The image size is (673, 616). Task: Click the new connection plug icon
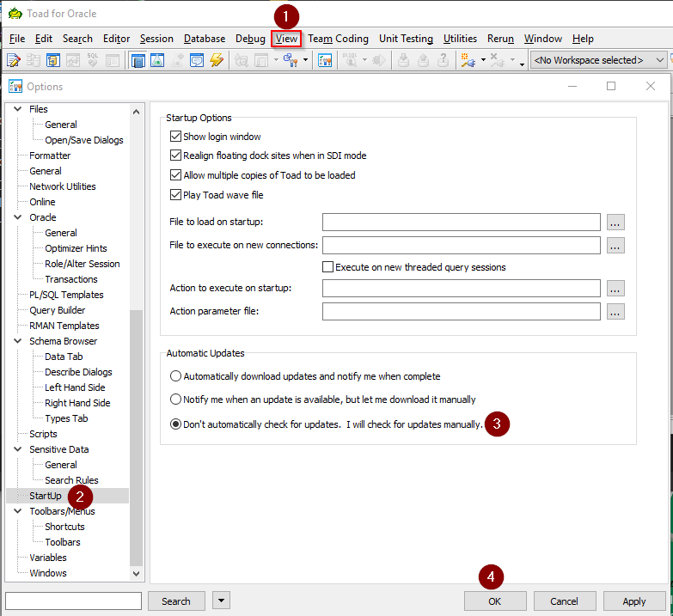(x=468, y=60)
